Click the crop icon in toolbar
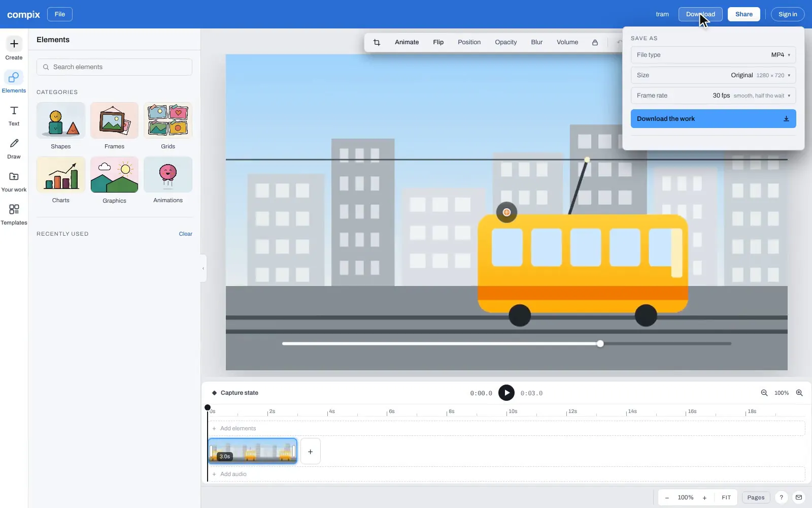The width and height of the screenshot is (812, 508). tap(377, 42)
